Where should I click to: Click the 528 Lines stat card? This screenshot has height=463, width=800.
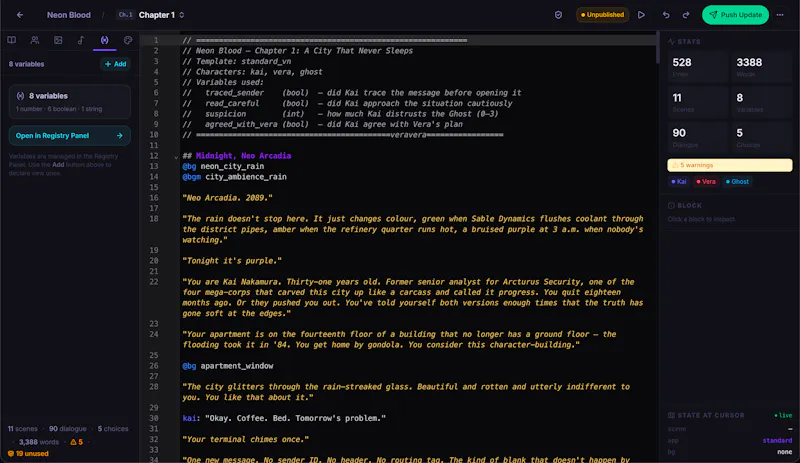(x=697, y=67)
